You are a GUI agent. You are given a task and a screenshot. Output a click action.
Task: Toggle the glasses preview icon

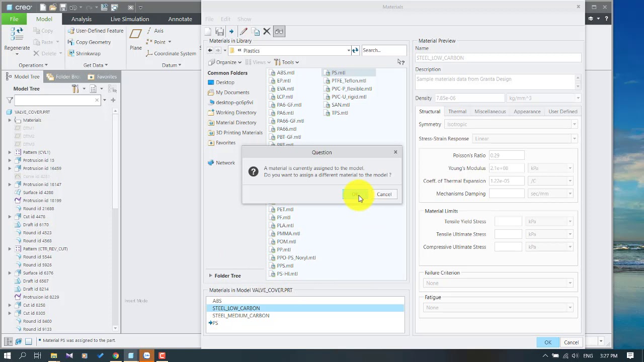click(279, 32)
